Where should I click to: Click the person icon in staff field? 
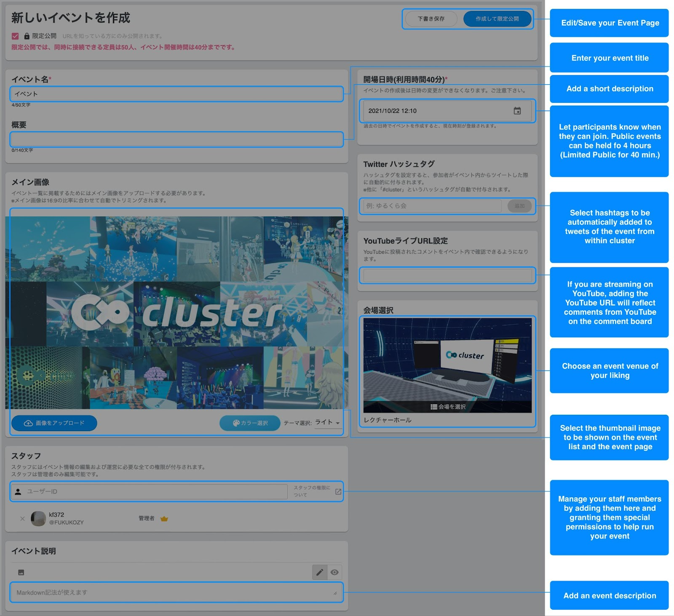pyautogui.click(x=18, y=491)
